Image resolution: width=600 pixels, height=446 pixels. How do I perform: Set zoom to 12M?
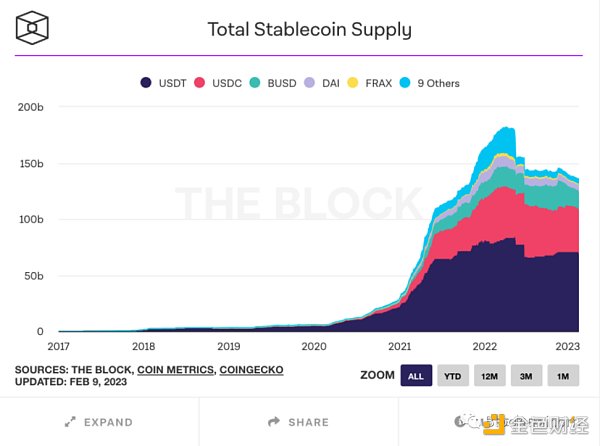coord(489,376)
